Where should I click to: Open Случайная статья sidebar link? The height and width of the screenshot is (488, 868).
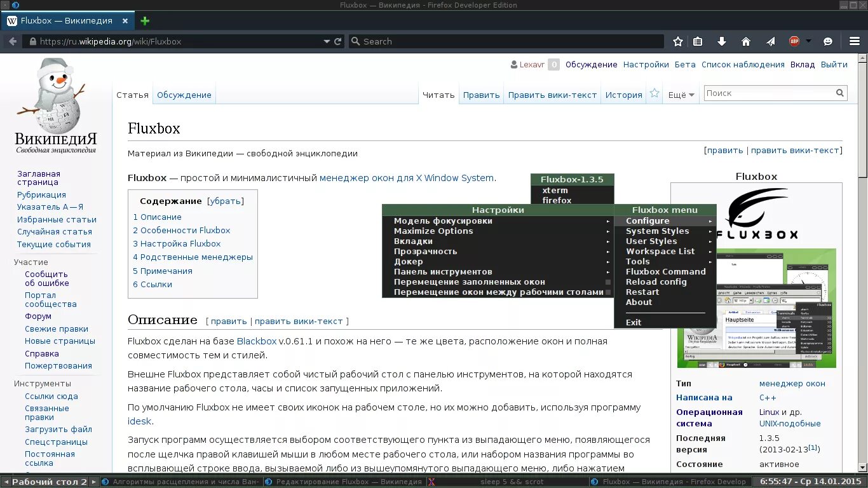55,232
